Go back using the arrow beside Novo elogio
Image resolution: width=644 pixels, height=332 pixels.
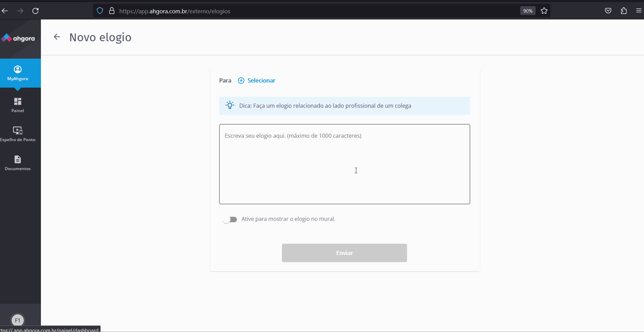57,37
